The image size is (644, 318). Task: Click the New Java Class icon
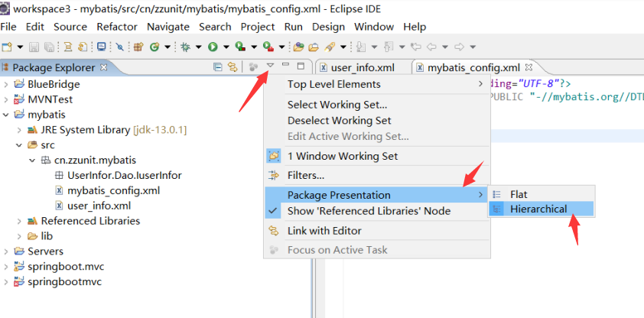(154, 47)
